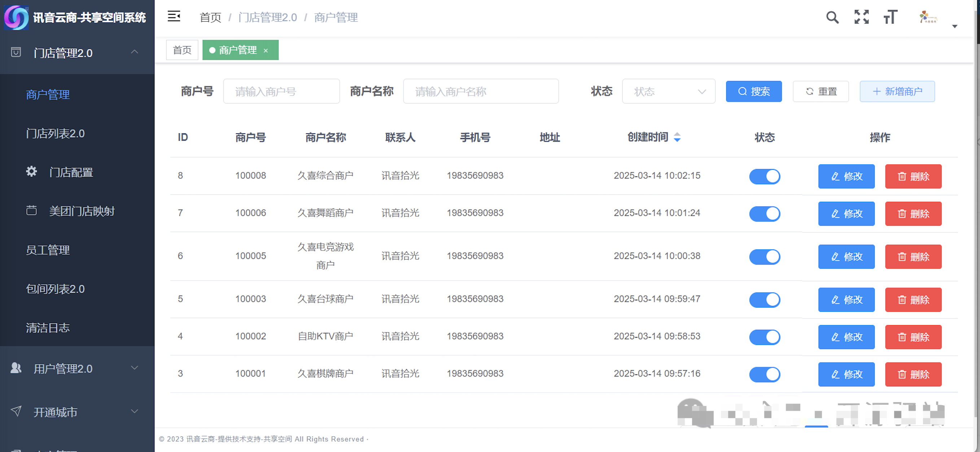Disable status switch for 久喜综合商户

tap(764, 176)
